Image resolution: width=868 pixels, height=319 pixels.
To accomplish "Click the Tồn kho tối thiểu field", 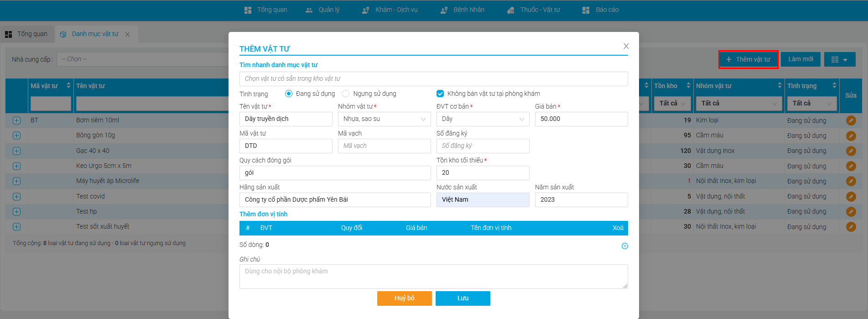I will tap(483, 173).
